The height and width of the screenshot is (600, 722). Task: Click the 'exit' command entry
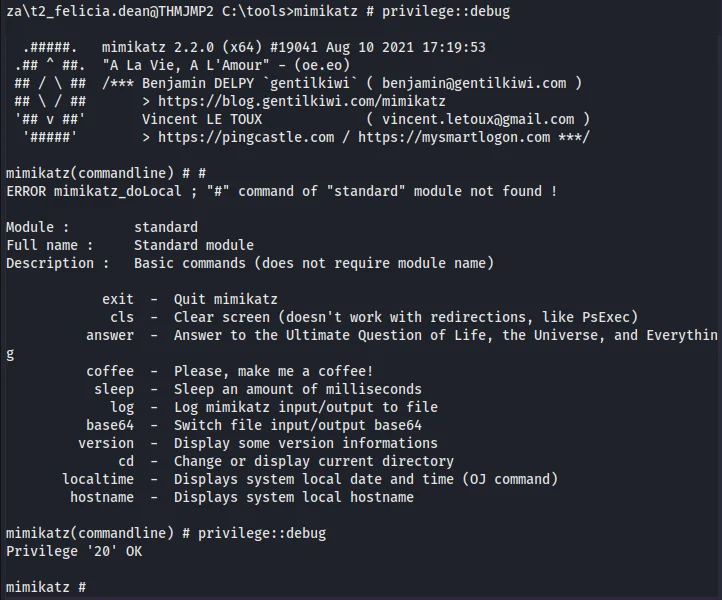point(118,299)
